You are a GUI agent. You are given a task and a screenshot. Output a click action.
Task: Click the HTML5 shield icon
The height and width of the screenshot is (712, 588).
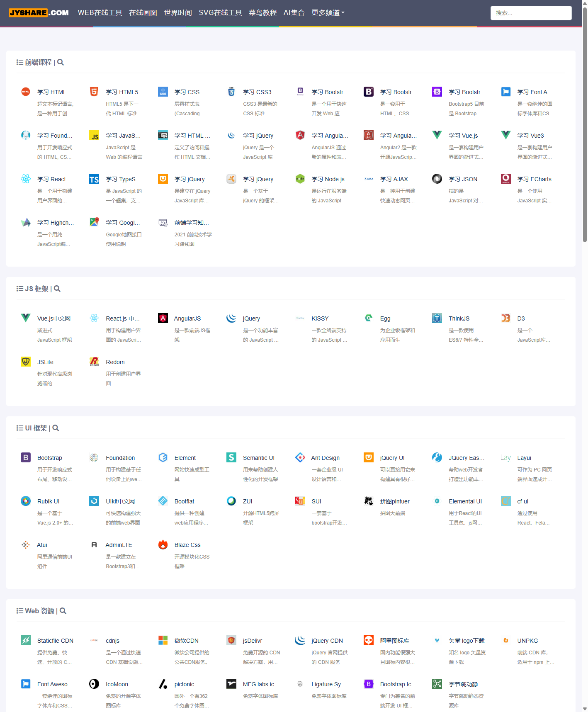94,92
